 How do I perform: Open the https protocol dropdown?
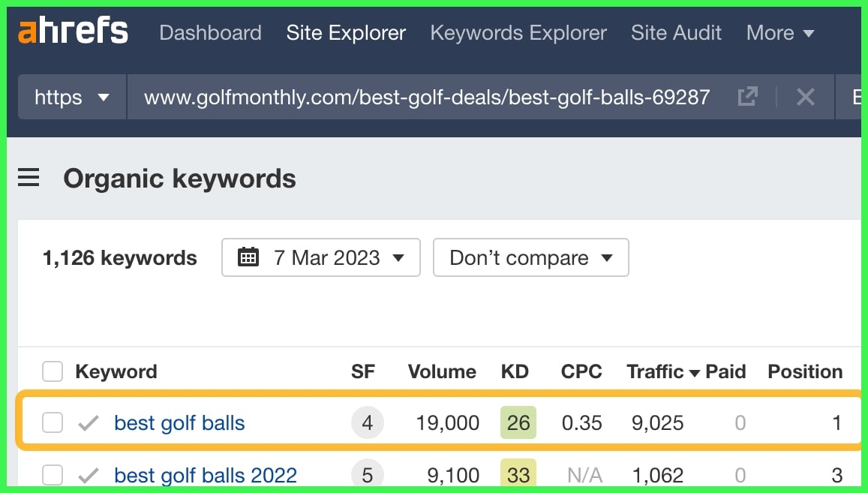[71, 96]
